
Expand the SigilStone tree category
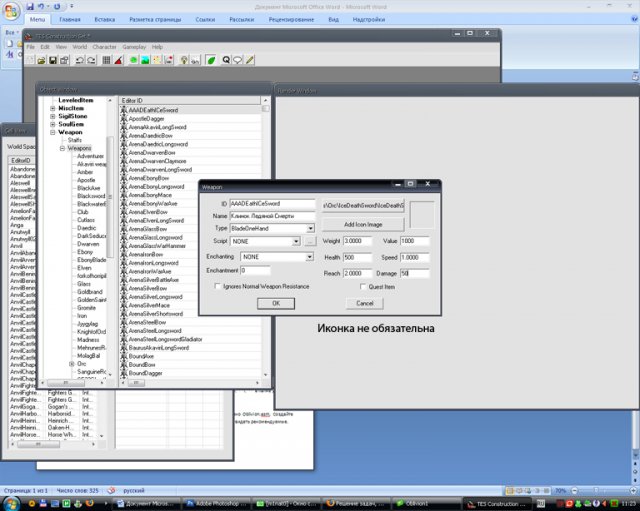(x=53, y=116)
